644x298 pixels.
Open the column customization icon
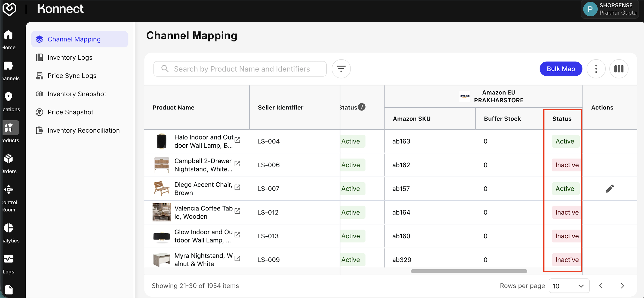pos(619,69)
